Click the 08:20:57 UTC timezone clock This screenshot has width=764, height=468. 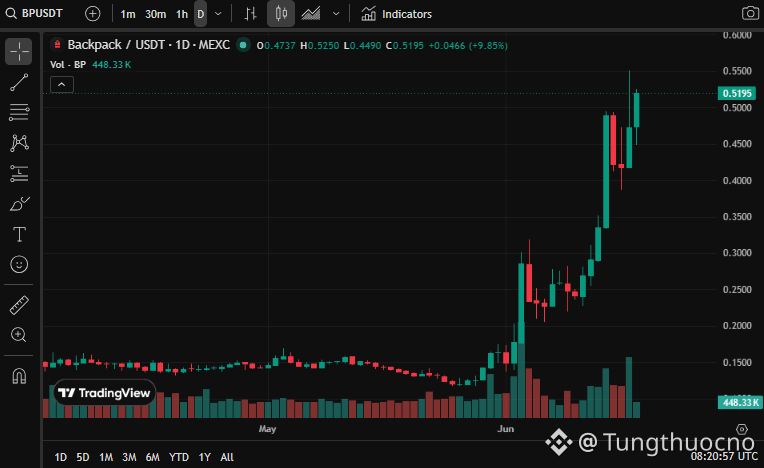pos(724,456)
